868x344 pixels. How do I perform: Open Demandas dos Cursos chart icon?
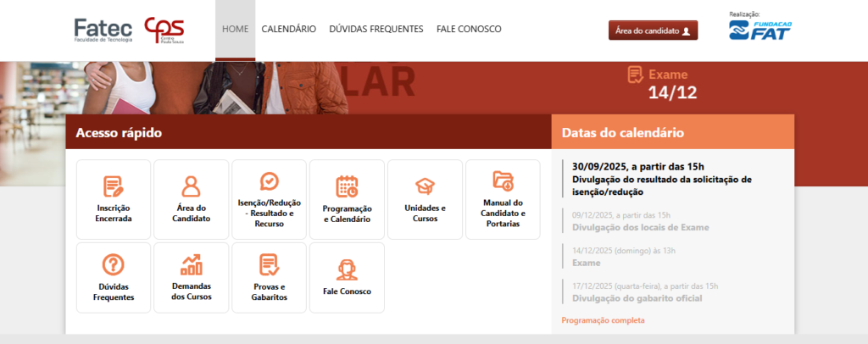coord(191,264)
